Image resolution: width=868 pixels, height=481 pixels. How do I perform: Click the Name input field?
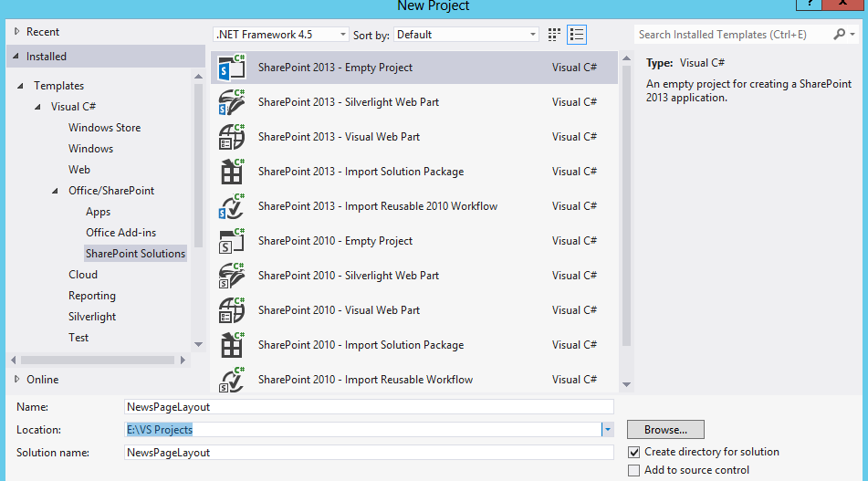[x=370, y=407]
